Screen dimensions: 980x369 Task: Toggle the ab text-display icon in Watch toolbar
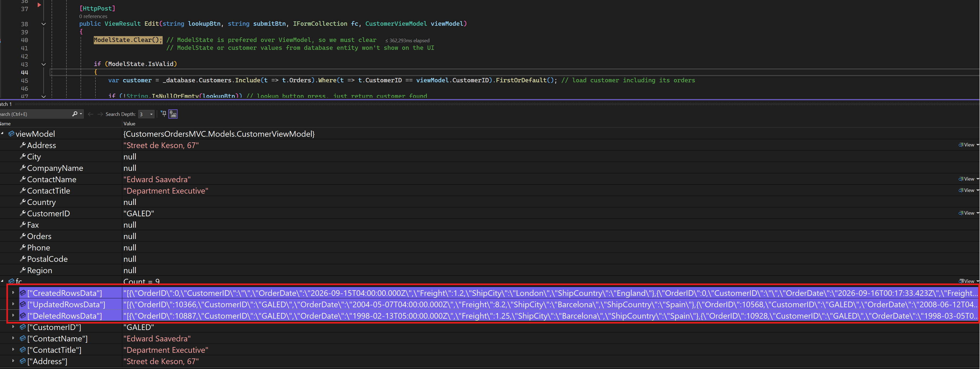tap(173, 114)
